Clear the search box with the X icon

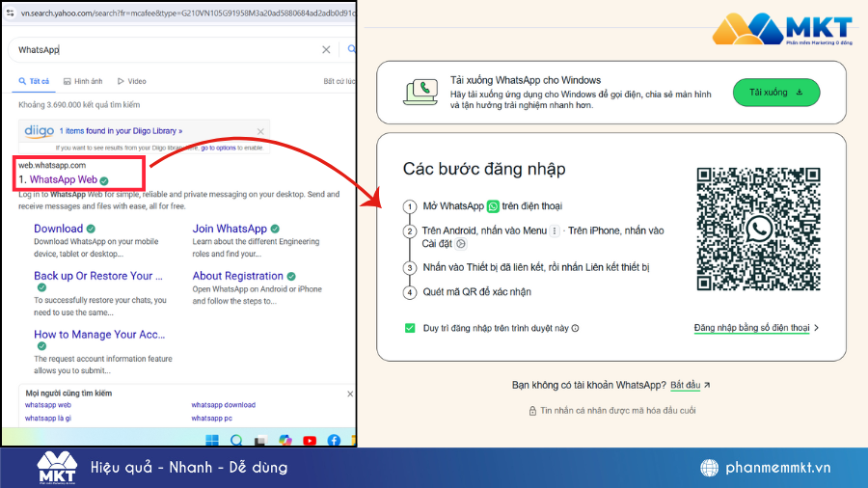(x=326, y=50)
